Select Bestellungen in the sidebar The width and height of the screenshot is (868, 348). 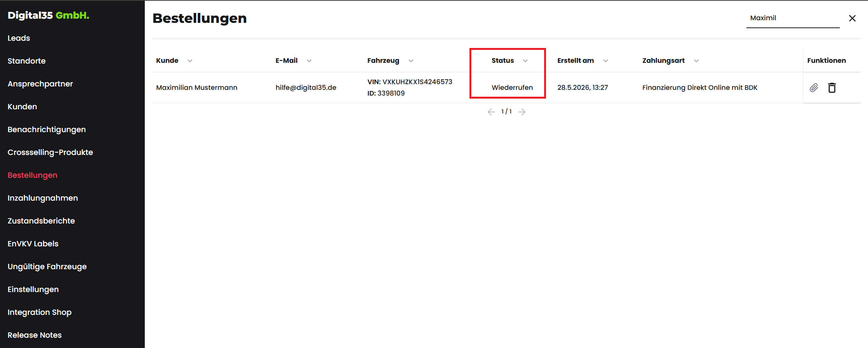pyautogui.click(x=32, y=175)
